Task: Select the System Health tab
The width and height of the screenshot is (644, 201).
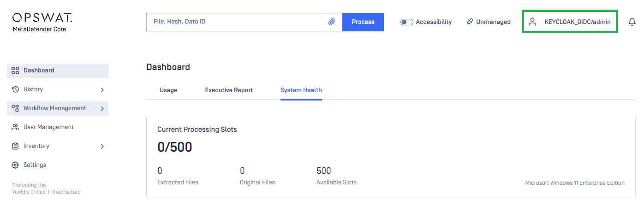Action: pyautogui.click(x=301, y=90)
